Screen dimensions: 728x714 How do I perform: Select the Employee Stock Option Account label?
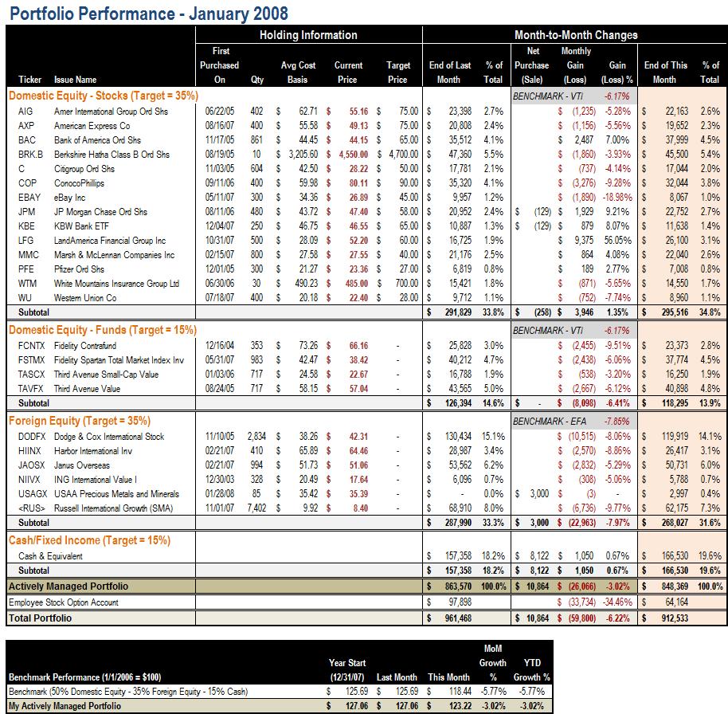(x=65, y=602)
